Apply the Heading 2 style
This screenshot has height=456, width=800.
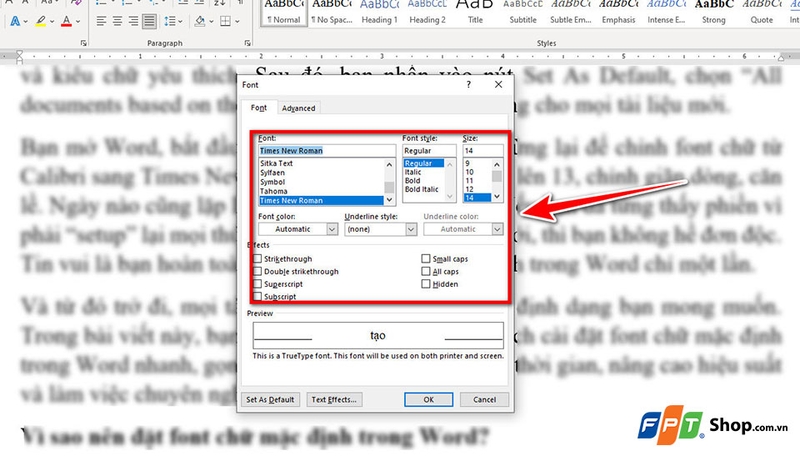(x=428, y=12)
